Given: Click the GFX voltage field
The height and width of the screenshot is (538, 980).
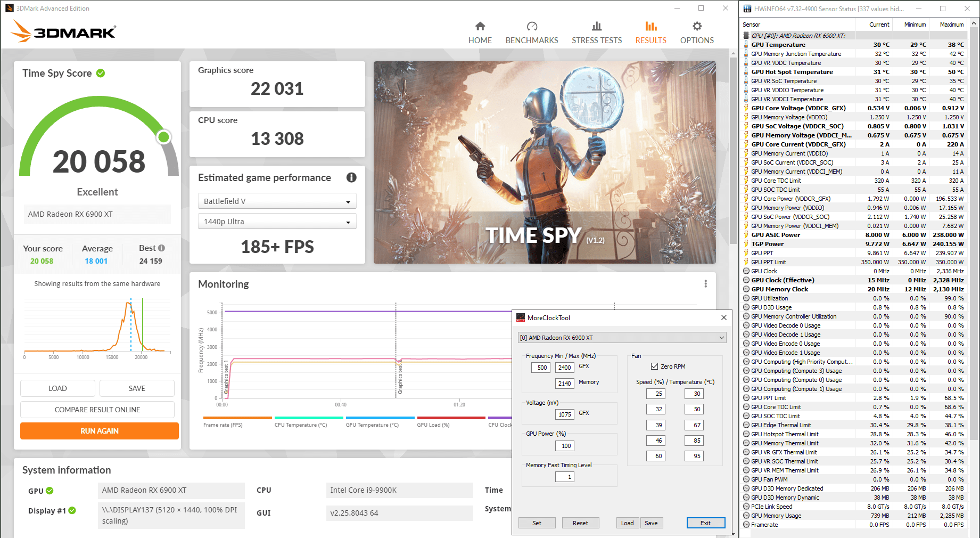Looking at the screenshot, I should click(564, 414).
